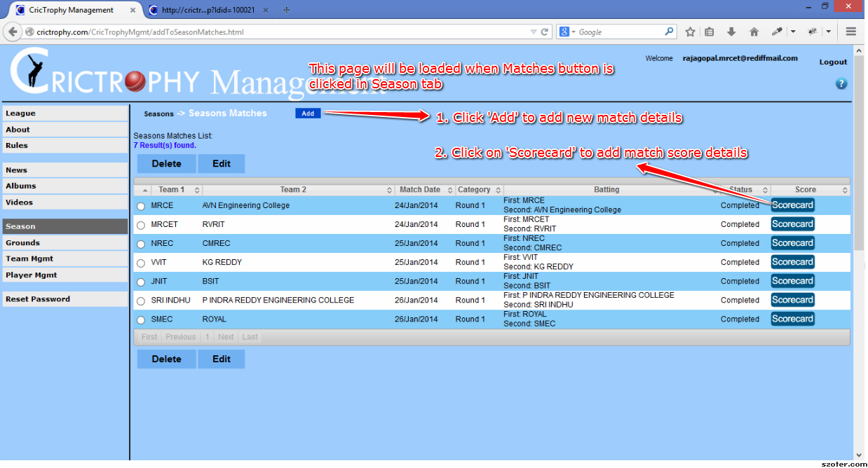The width and height of the screenshot is (868, 468).
Task: Click the blue help question mark icon
Action: (x=841, y=83)
